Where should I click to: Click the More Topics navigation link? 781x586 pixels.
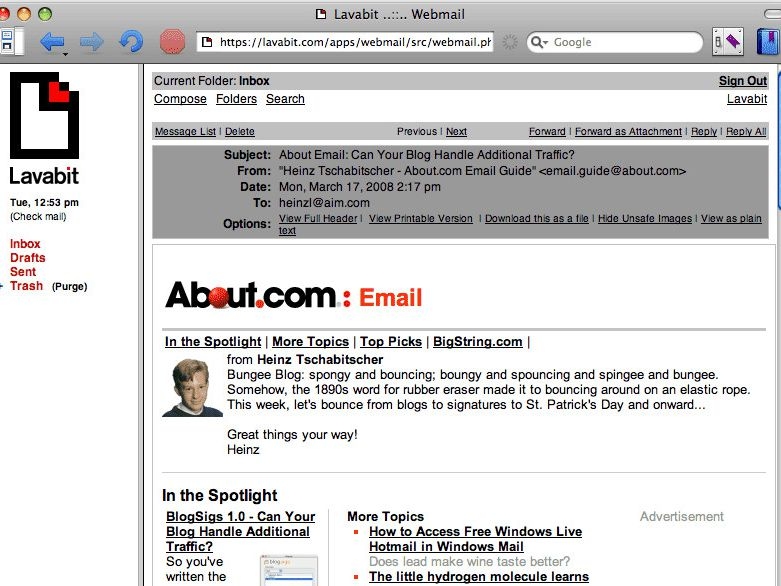pyautogui.click(x=310, y=342)
